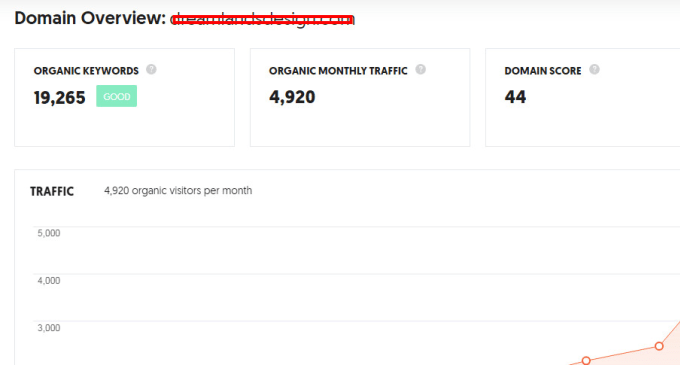
Task: Click '4,920 organic visitors per month' text
Action: coord(178,191)
